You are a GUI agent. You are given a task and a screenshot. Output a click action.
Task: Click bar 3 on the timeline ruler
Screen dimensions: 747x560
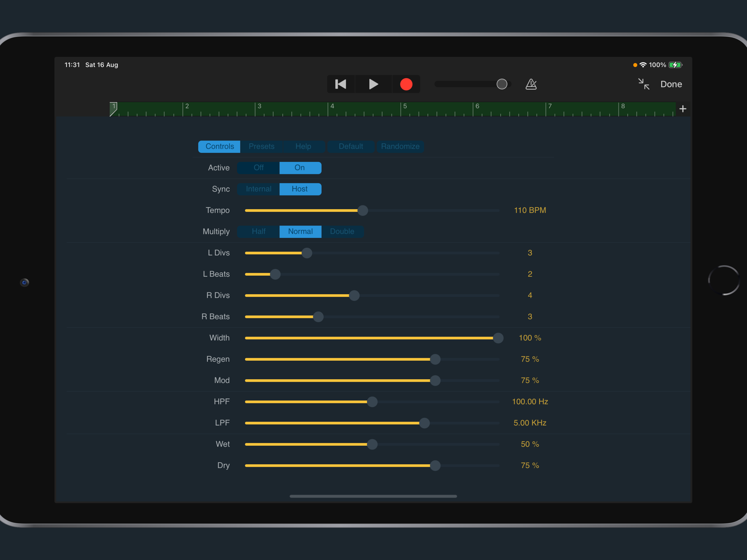259,106
